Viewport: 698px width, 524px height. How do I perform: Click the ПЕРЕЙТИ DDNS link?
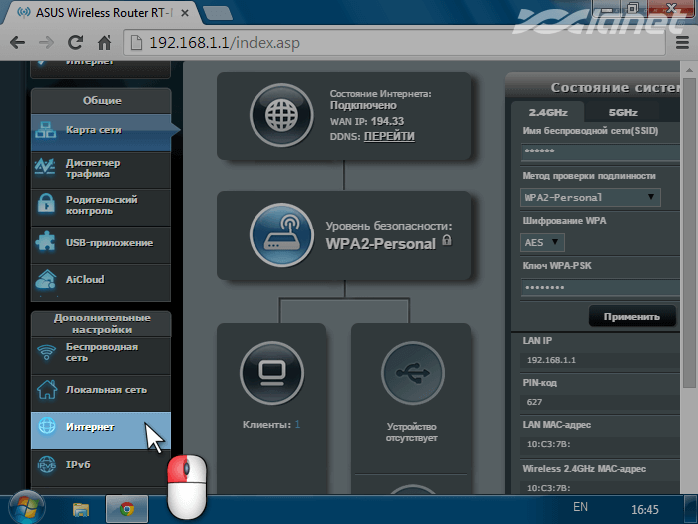pos(389,136)
